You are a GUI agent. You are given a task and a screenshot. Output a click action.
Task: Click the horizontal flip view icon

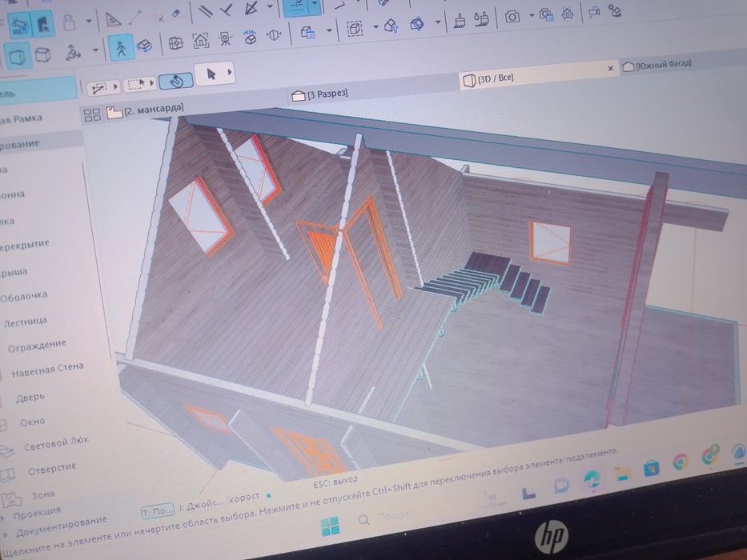[274, 34]
